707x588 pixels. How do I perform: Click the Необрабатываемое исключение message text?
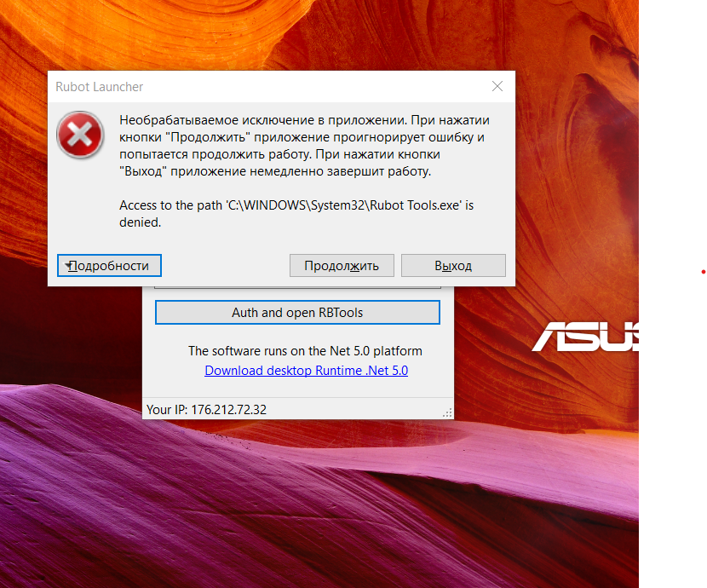coord(304,146)
